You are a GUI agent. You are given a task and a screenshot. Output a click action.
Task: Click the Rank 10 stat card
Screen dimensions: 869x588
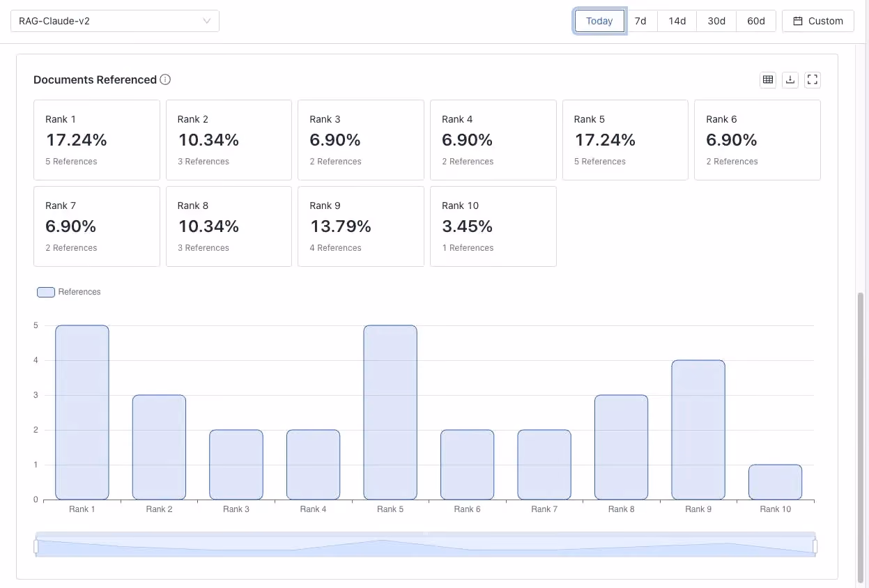click(493, 226)
